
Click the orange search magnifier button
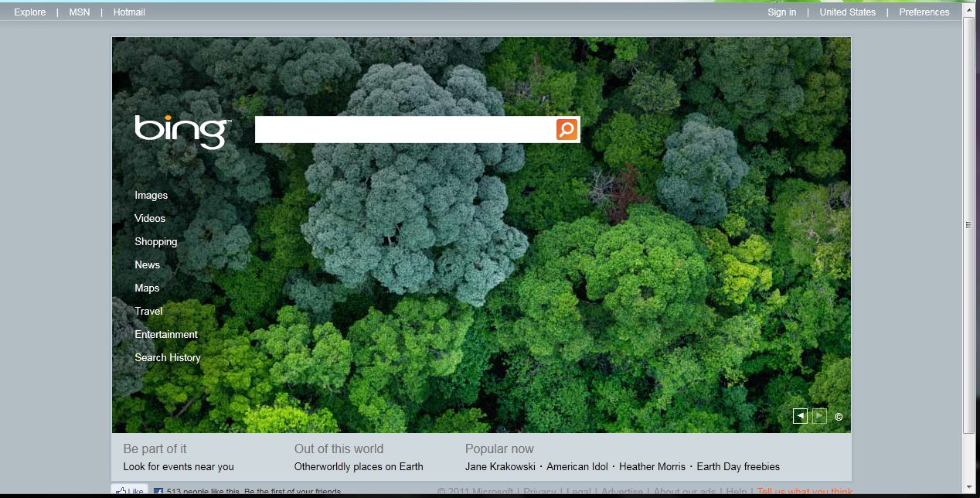pos(567,130)
